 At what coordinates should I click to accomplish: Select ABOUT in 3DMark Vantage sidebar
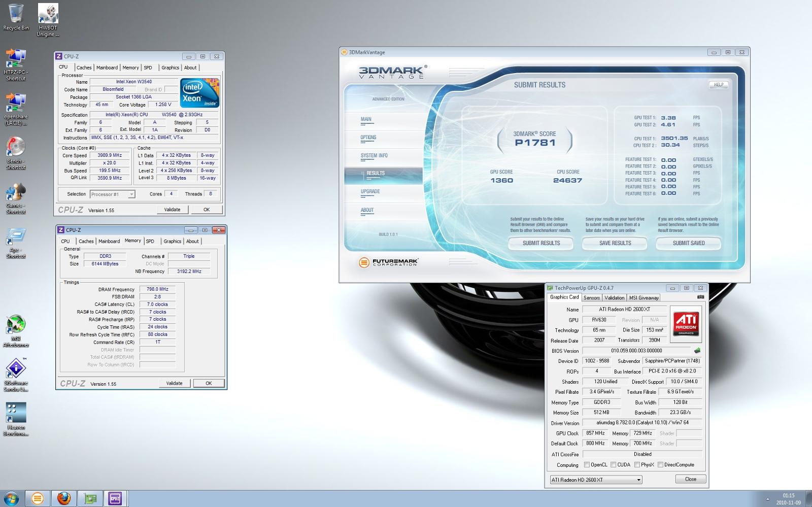click(367, 210)
